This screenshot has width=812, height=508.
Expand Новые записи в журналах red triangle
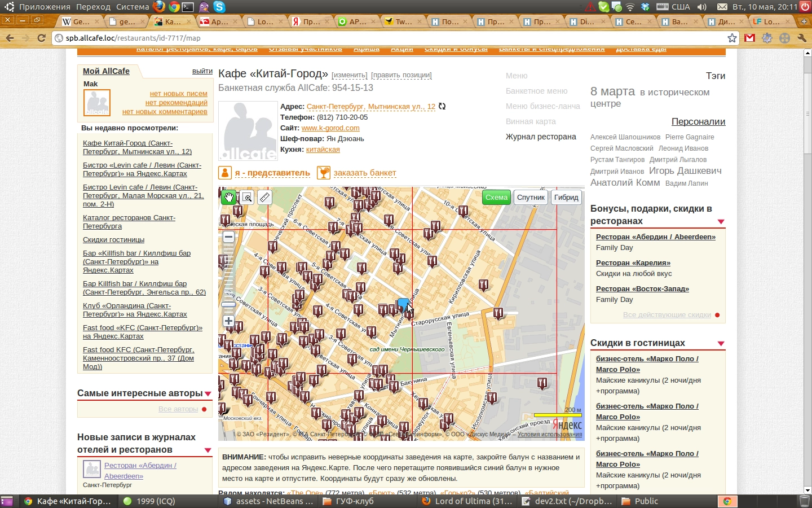pos(208,450)
